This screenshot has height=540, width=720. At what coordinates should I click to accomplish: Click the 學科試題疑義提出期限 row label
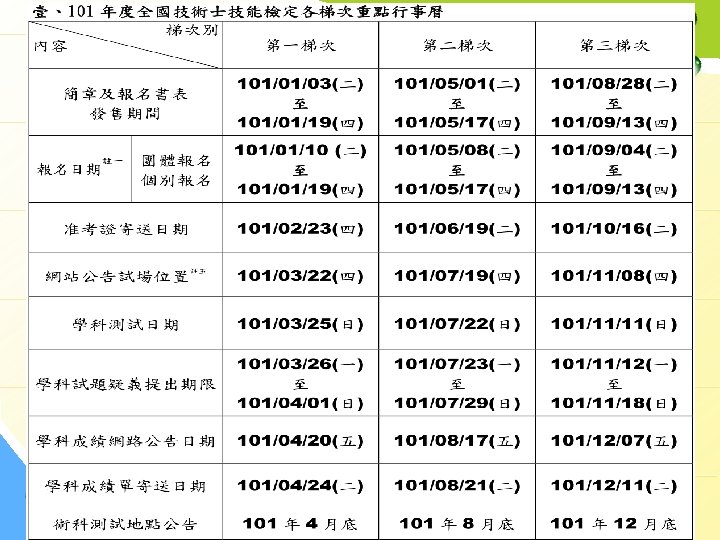pyautogui.click(x=125, y=383)
